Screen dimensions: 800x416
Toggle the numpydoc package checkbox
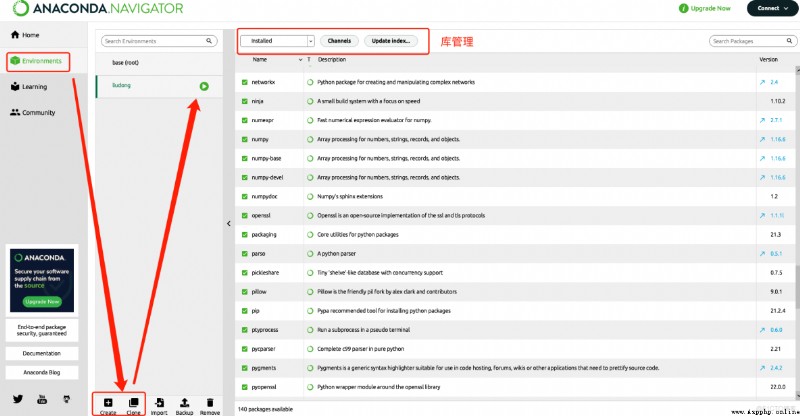pyautogui.click(x=245, y=197)
